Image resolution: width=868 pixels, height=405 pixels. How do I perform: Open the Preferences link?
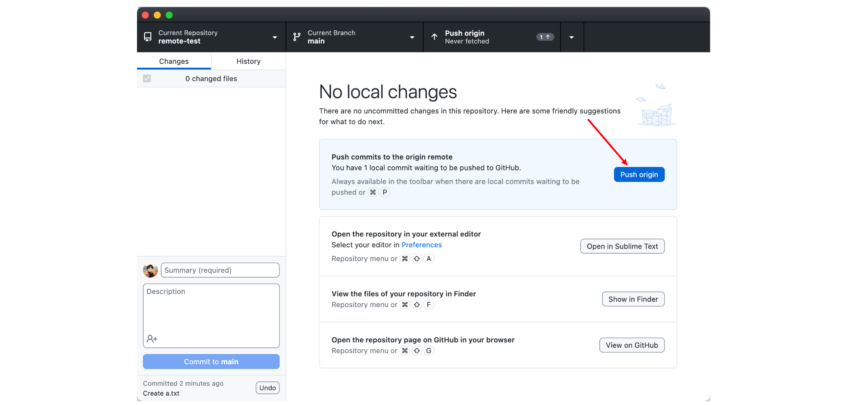pos(421,245)
